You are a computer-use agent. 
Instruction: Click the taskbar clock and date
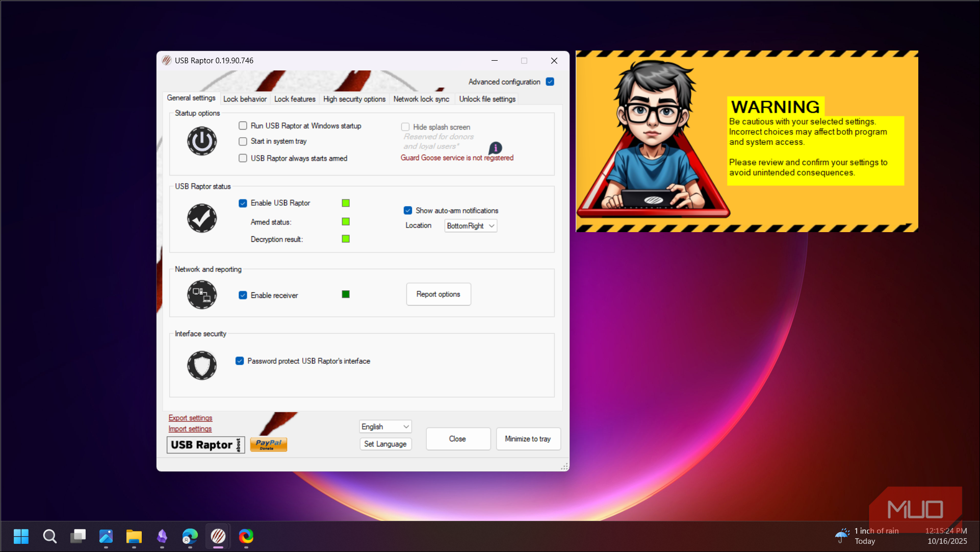pyautogui.click(x=946, y=536)
